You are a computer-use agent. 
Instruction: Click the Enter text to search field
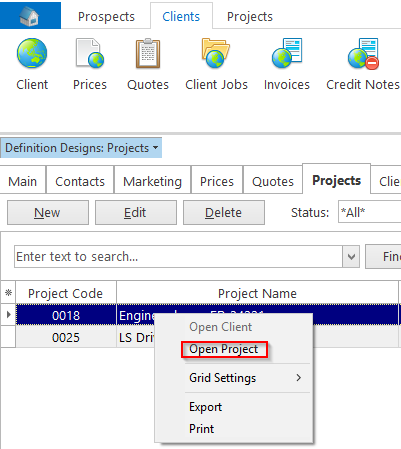[178, 257]
